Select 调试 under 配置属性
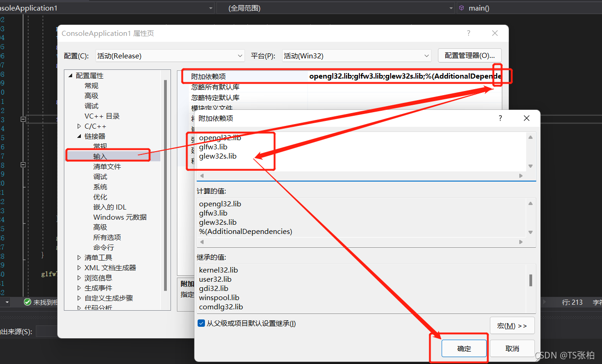The height and width of the screenshot is (364, 602). (91, 106)
